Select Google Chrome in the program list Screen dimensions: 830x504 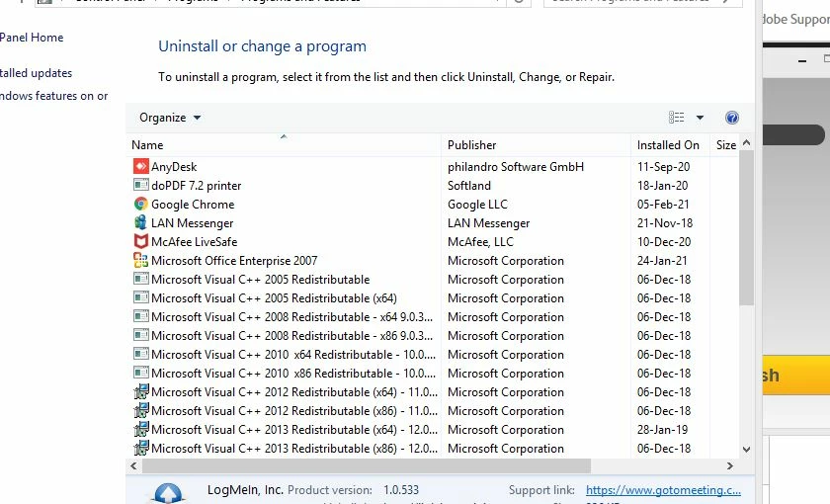coord(193,205)
